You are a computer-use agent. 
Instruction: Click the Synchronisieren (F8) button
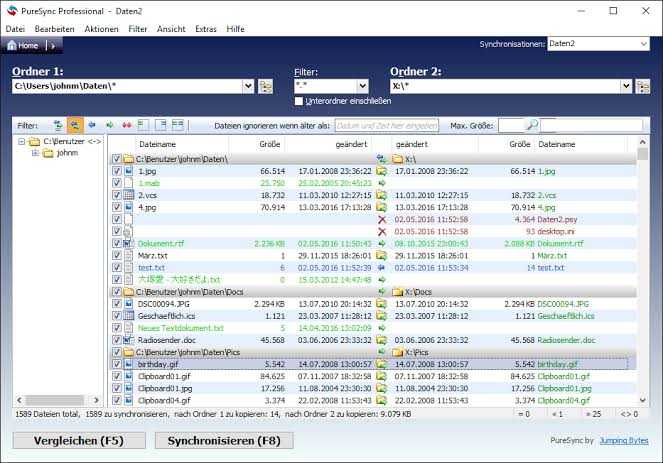tap(224, 440)
